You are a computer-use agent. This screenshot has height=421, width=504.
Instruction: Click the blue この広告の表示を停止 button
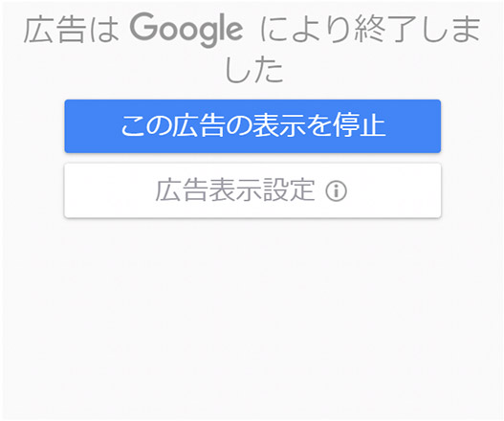252,126
